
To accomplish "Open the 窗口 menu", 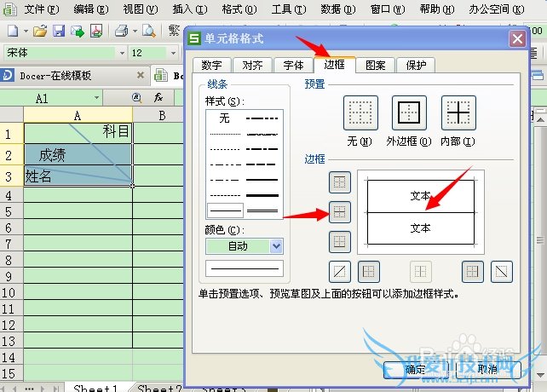I will (388, 9).
